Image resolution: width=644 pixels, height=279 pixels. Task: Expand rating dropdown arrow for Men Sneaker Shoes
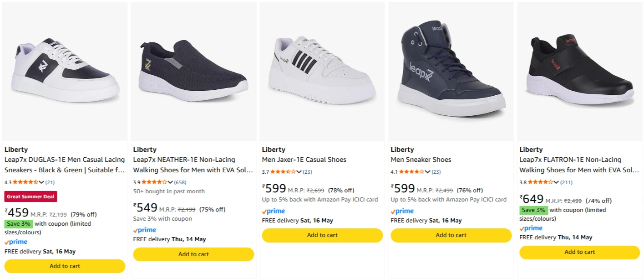click(428, 172)
